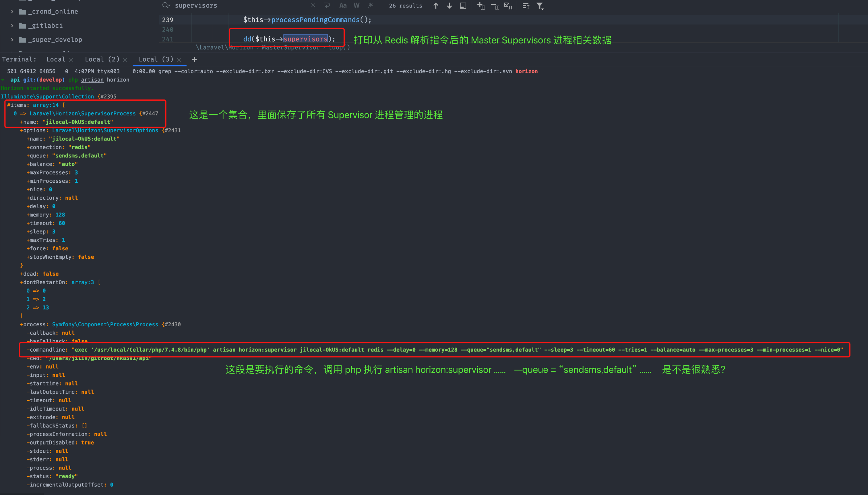The image size is (868, 495).
Task: Go to previous search occurrence arrow
Action: coord(435,6)
